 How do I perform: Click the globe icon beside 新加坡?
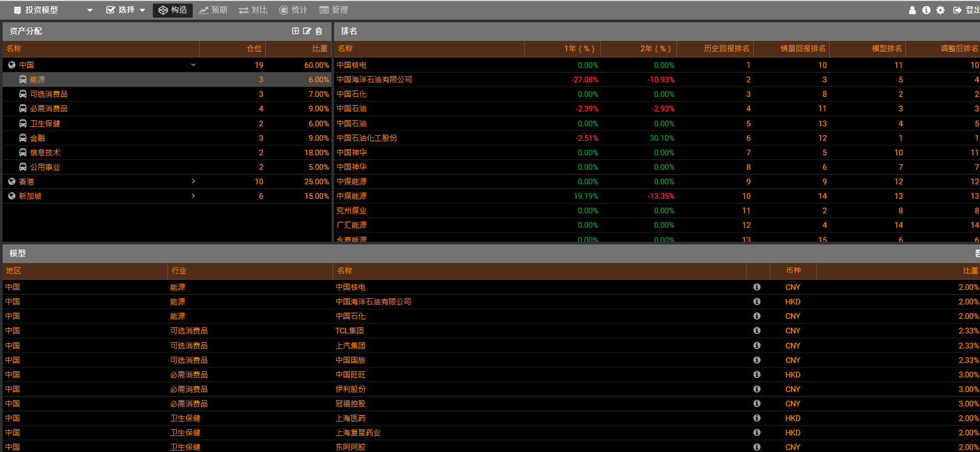point(12,196)
